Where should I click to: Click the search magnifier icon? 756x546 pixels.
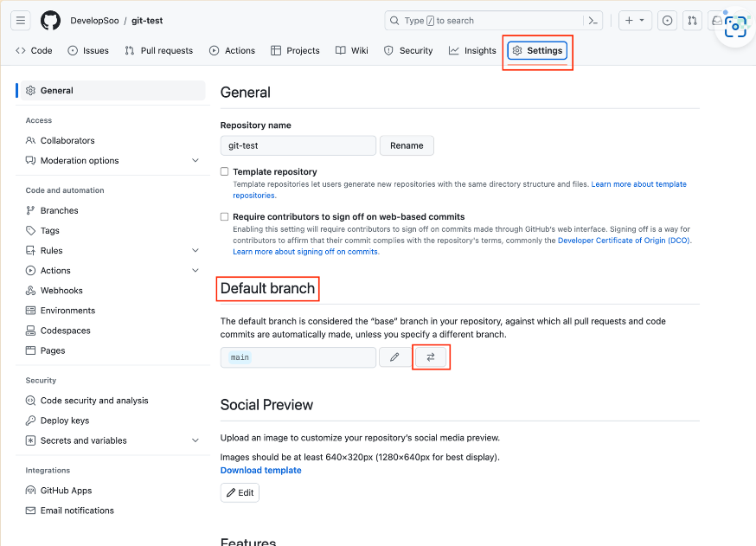click(394, 21)
